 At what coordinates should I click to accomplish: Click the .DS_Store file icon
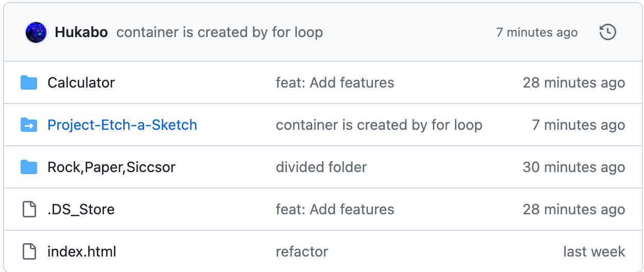[29, 209]
